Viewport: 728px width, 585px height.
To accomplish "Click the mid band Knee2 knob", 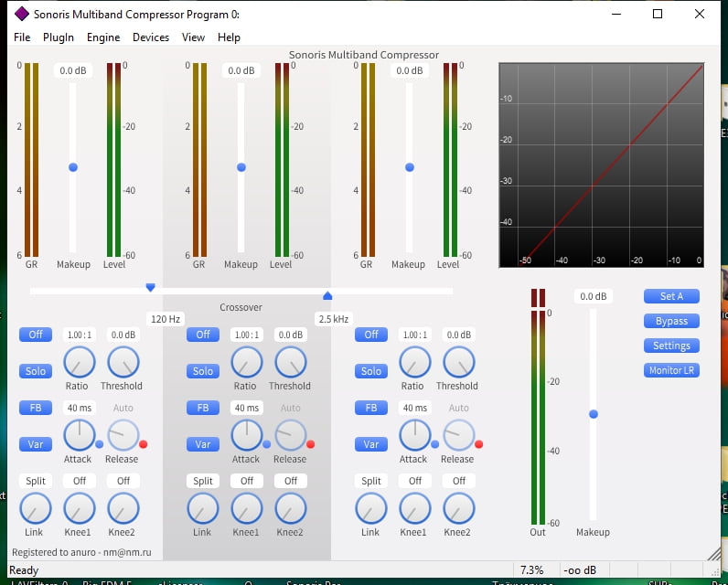I will pos(291,508).
